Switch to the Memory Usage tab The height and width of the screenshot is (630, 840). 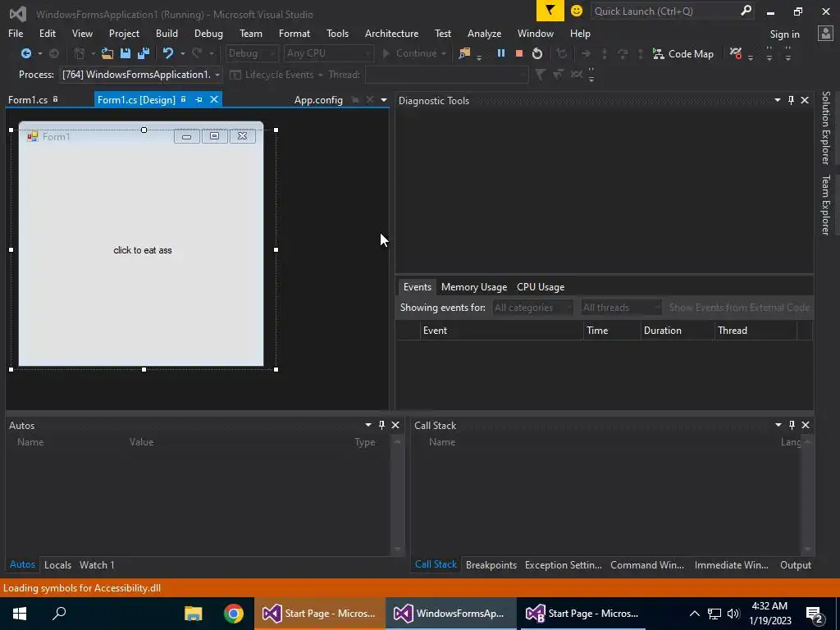pos(473,286)
